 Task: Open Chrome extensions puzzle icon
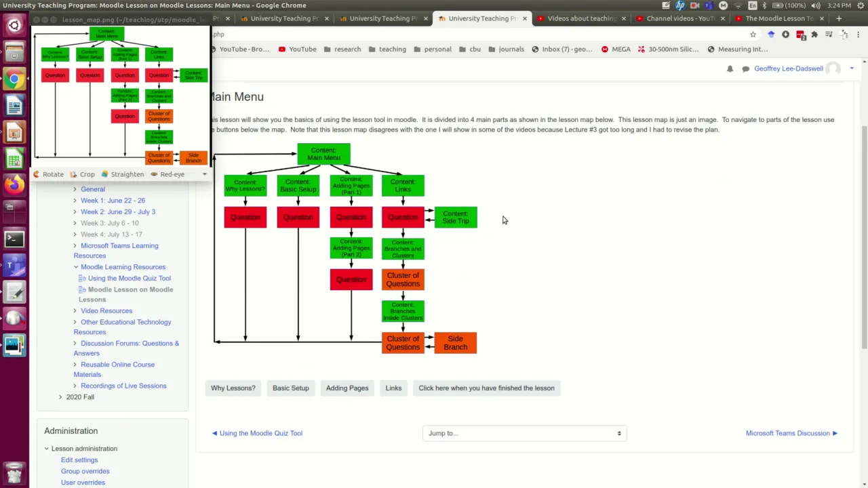point(815,34)
